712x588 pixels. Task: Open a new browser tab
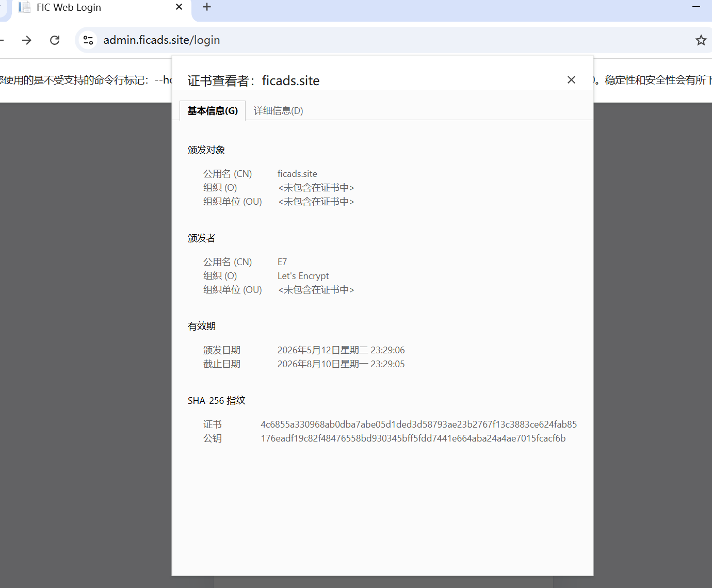[207, 7]
